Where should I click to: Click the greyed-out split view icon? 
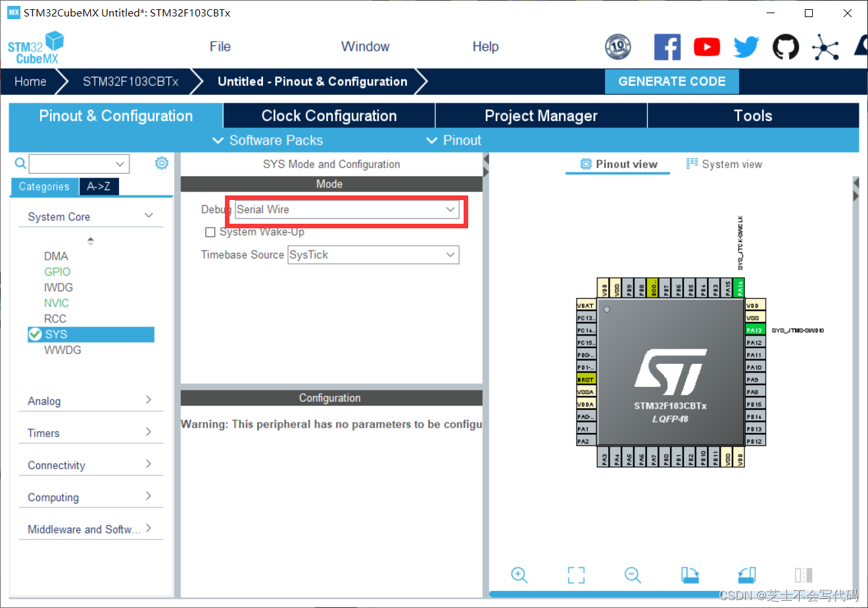(804, 574)
